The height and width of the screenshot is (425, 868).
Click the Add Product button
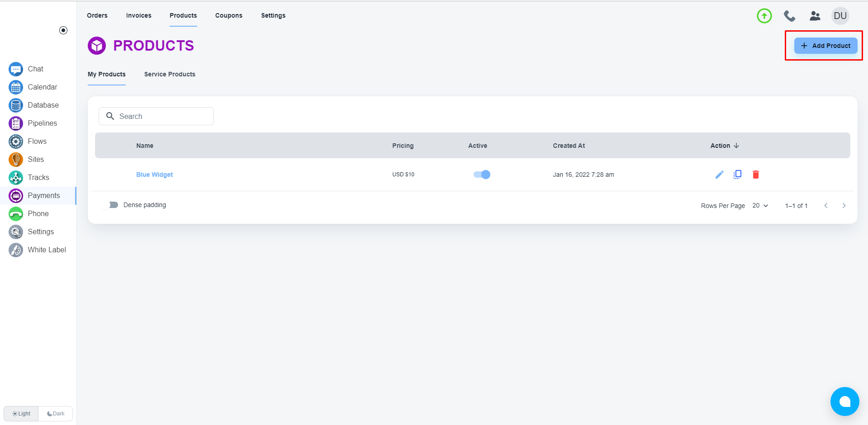825,46
